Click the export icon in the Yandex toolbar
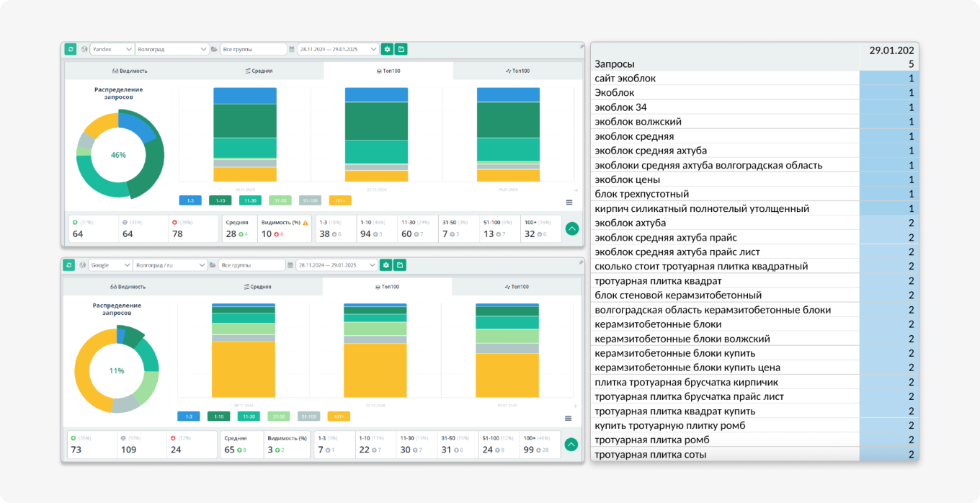Screen dimensions: 980x503 click(x=401, y=49)
